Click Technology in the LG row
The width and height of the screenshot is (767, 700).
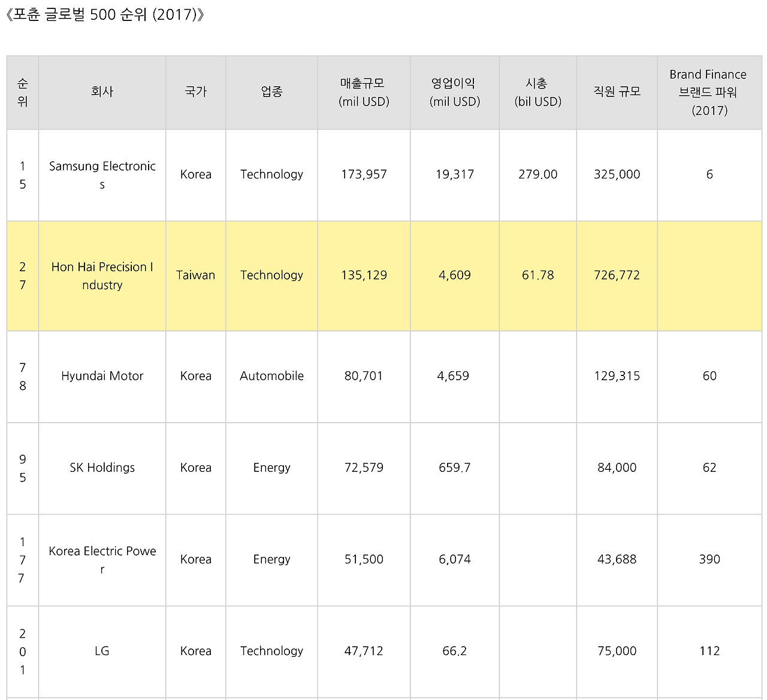(x=271, y=651)
